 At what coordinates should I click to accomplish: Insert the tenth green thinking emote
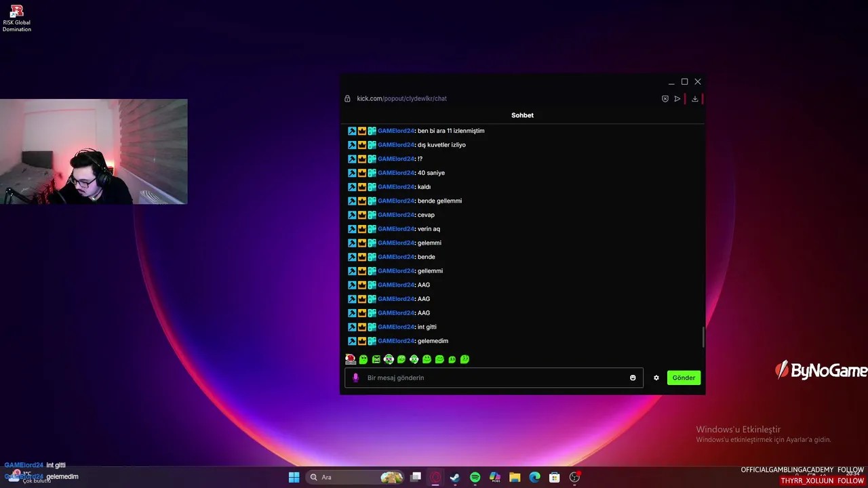(x=465, y=359)
